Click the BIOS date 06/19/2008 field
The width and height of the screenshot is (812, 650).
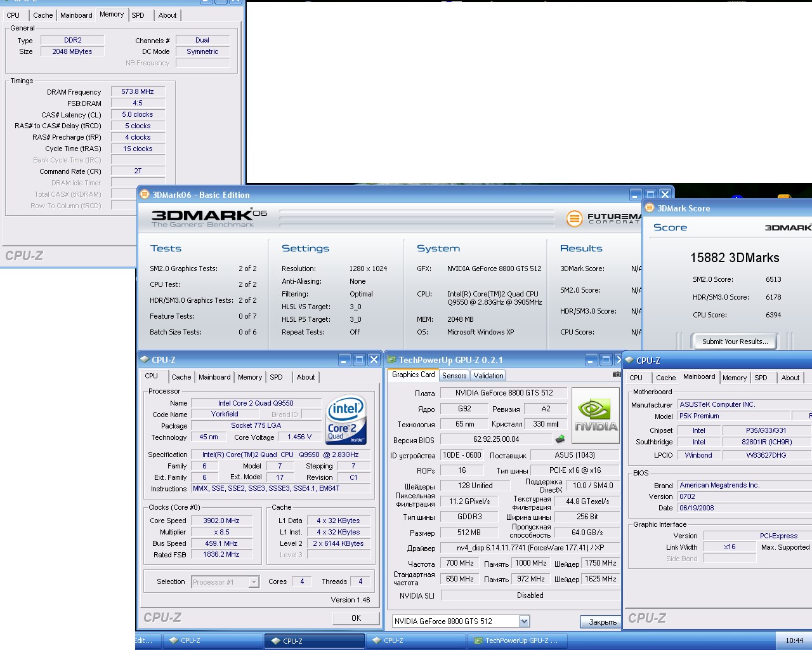[x=745, y=508]
